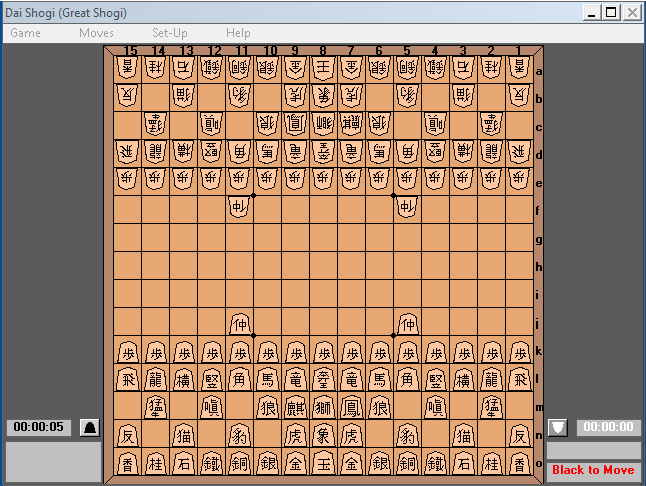Select Black's Pawn on square 15k
646x486 pixels.
pos(128,352)
